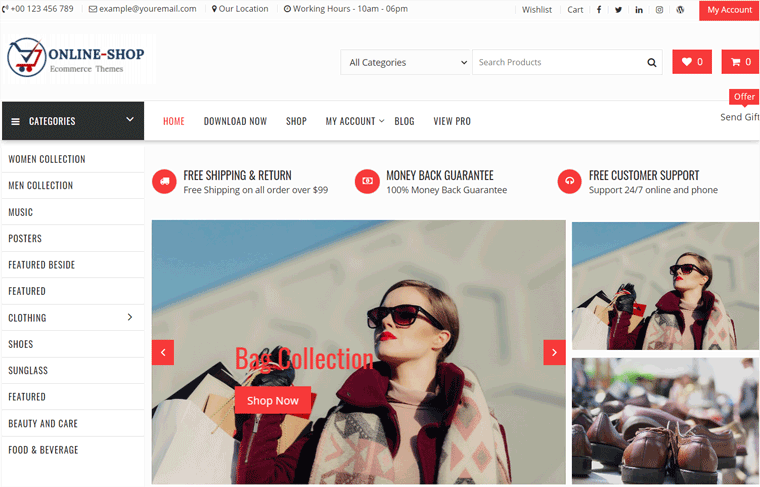Click Shop Now on the slider
This screenshot has height=487, width=760.
click(x=273, y=401)
